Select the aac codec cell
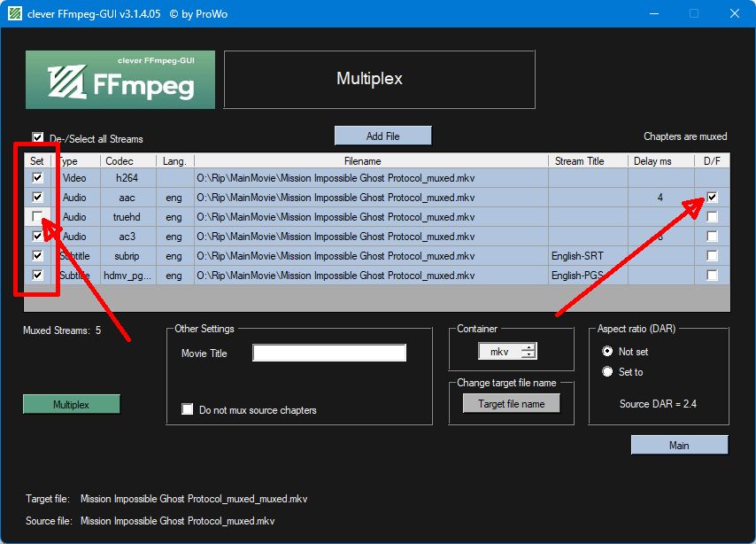Image resolution: width=756 pixels, height=544 pixels. (x=127, y=198)
